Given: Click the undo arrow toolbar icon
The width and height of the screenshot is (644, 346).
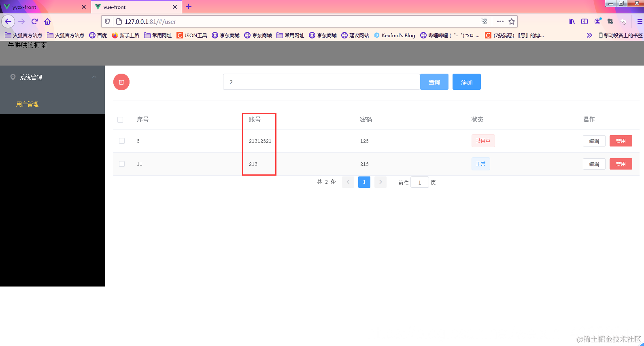Looking at the screenshot, I should [623, 21].
